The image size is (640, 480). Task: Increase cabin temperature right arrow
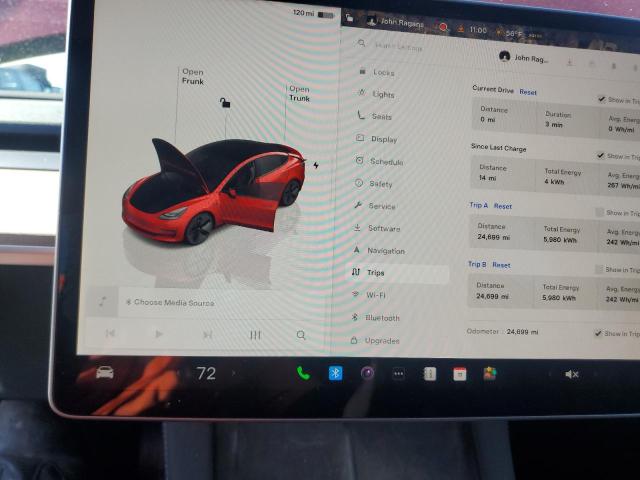click(233, 373)
